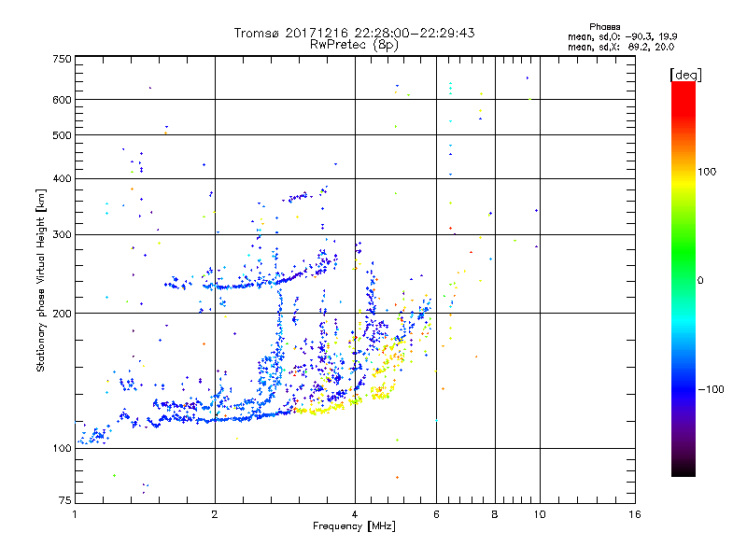Click the y-axis height tick label "100"
This screenshot has width=747, height=560.
pyautogui.click(x=63, y=449)
